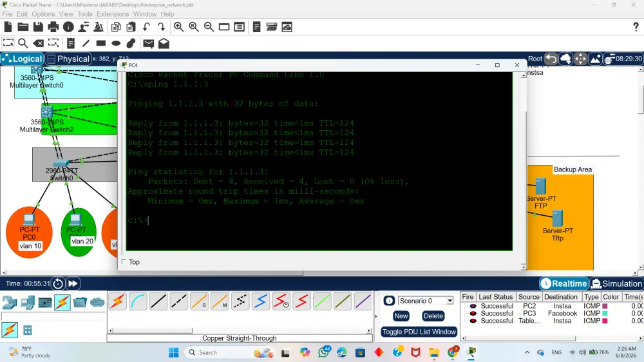
Task: Click the New scenario button
Action: (x=401, y=316)
